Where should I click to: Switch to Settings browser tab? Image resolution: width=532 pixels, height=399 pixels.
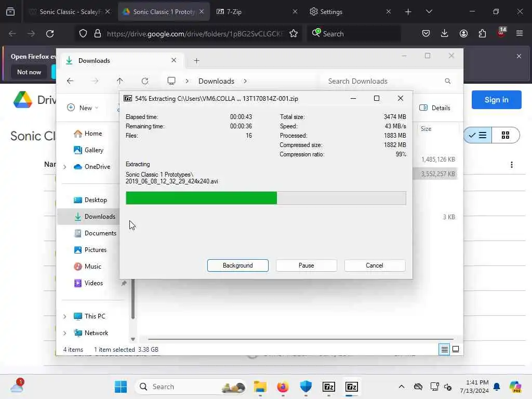pyautogui.click(x=350, y=11)
